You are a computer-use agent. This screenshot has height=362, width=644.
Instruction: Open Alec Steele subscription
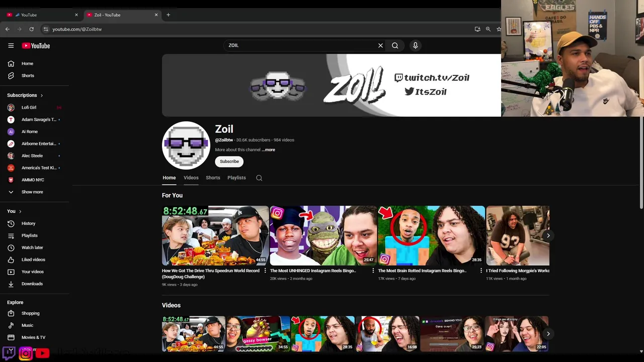tap(35, 155)
